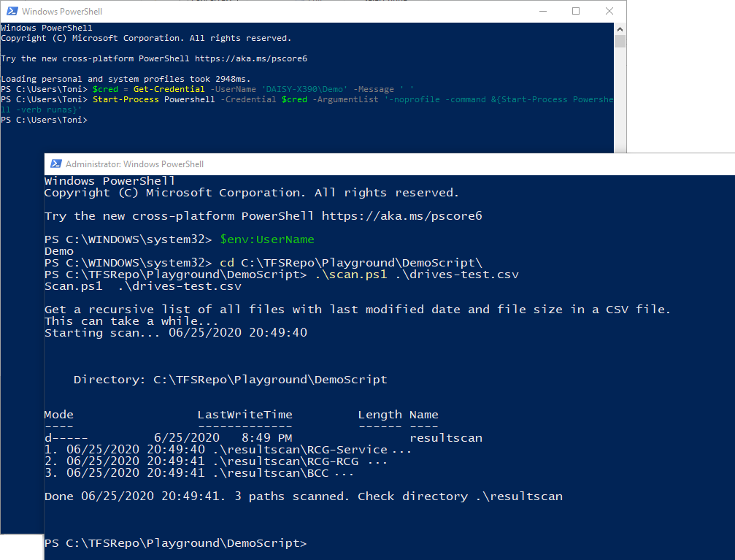735x560 pixels.
Task: Click the 'Mode' column header
Action: coord(58,415)
